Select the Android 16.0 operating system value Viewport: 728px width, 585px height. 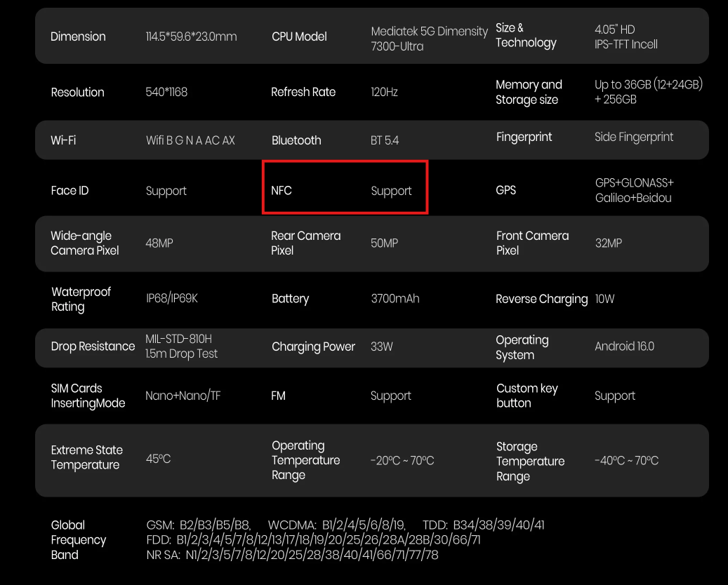(624, 347)
